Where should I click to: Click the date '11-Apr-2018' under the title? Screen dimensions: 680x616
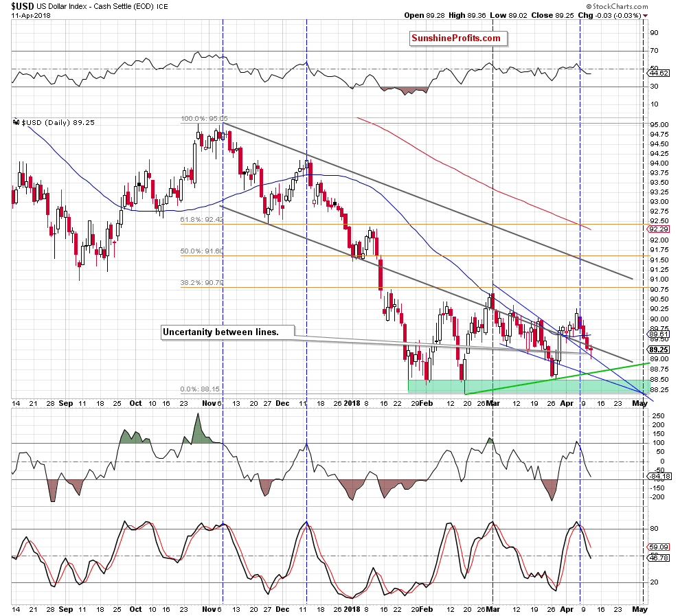[31, 16]
